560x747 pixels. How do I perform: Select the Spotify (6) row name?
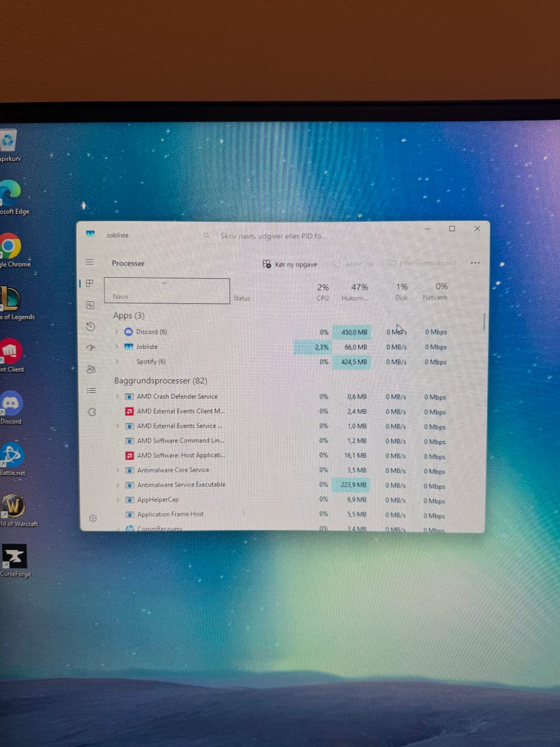[x=150, y=362]
